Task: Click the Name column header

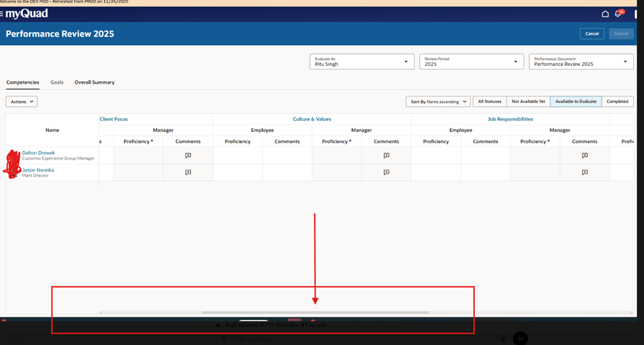Action: [52, 130]
